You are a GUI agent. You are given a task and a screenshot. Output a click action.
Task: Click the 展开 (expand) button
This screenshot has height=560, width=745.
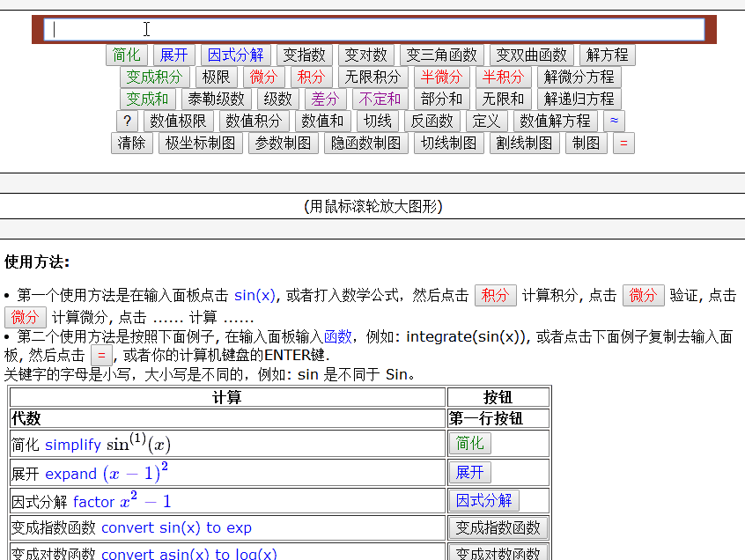(x=173, y=55)
